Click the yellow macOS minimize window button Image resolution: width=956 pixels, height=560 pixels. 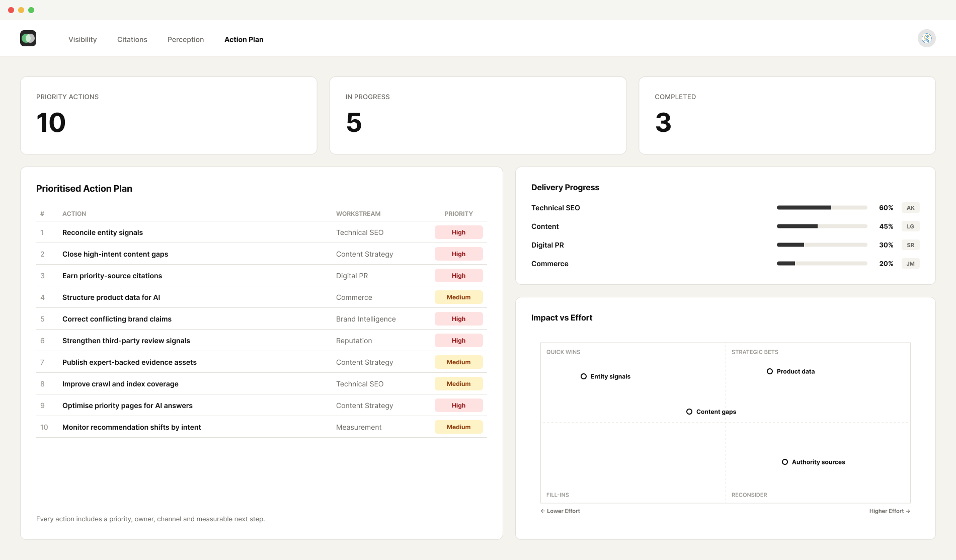21,10
